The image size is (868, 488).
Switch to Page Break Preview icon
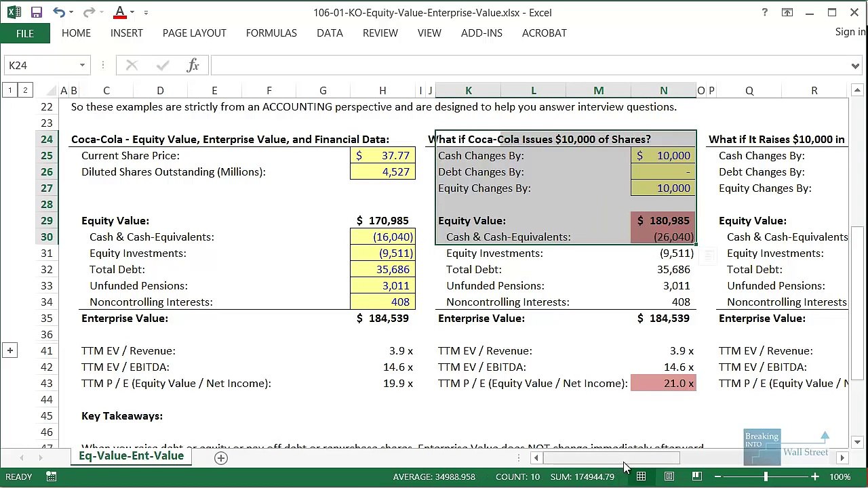pos(696,477)
